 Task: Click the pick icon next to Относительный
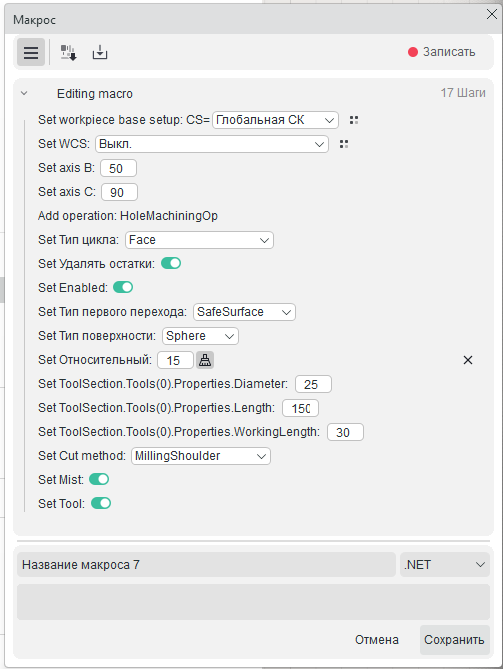click(x=205, y=360)
